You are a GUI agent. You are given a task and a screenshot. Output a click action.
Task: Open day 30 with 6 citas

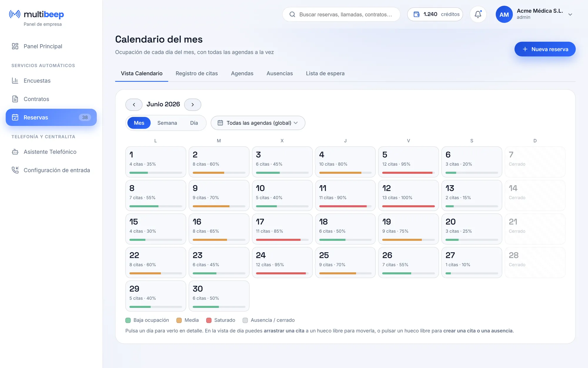pyautogui.click(x=219, y=296)
